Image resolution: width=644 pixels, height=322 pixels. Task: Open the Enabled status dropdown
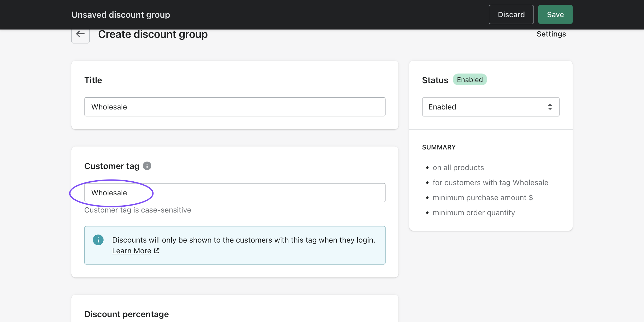pyautogui.click(x=490, y=107)
